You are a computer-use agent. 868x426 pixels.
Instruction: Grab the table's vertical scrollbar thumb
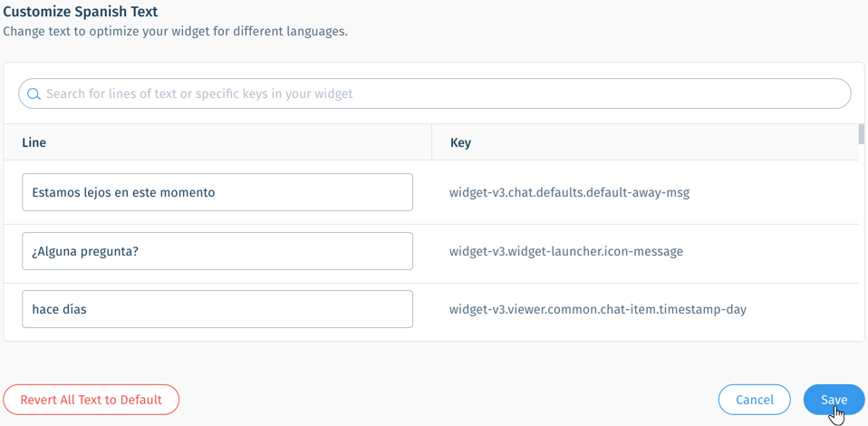tap(862, 134)
